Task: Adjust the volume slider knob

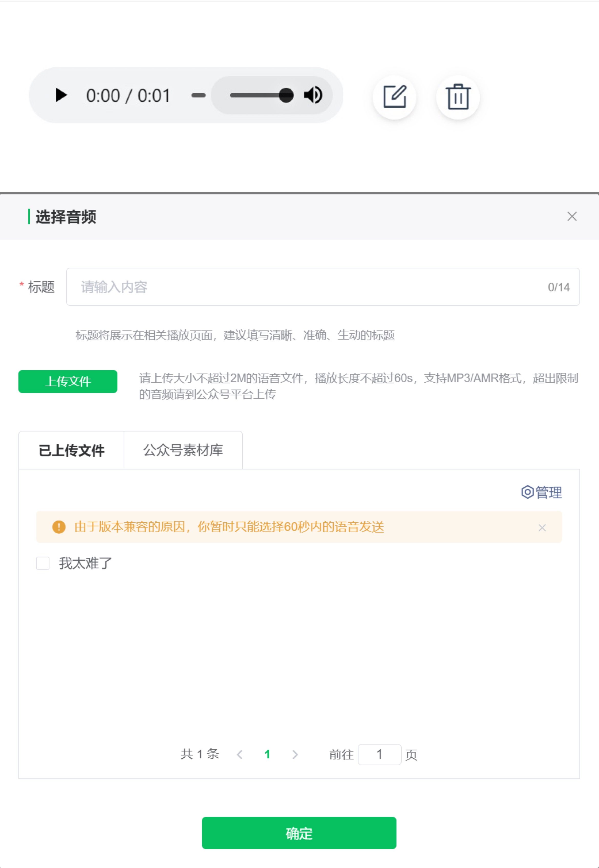Action: click(x=286, y=95)
